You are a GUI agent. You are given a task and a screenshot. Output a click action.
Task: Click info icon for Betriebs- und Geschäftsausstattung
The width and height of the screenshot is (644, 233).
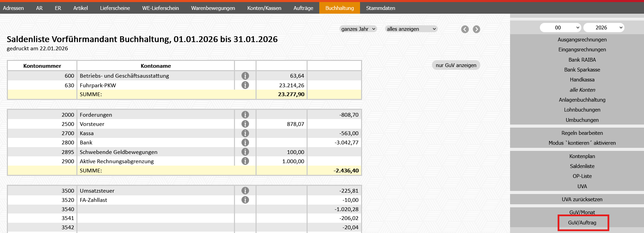coord(245,76)
